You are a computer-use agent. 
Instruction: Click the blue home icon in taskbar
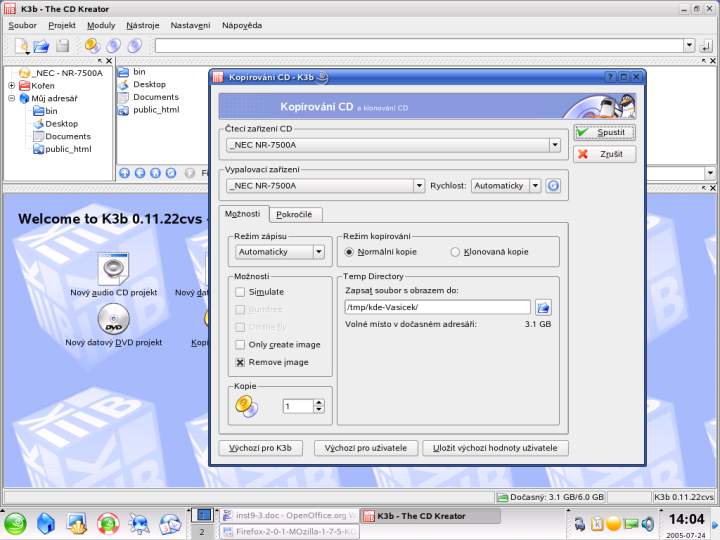coord(46,524)
